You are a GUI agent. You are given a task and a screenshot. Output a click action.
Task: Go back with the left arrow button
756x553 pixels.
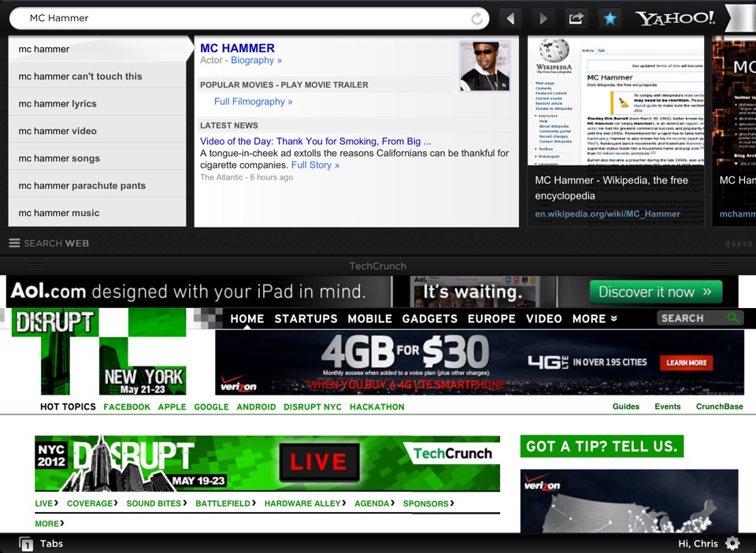pos(510,18)
